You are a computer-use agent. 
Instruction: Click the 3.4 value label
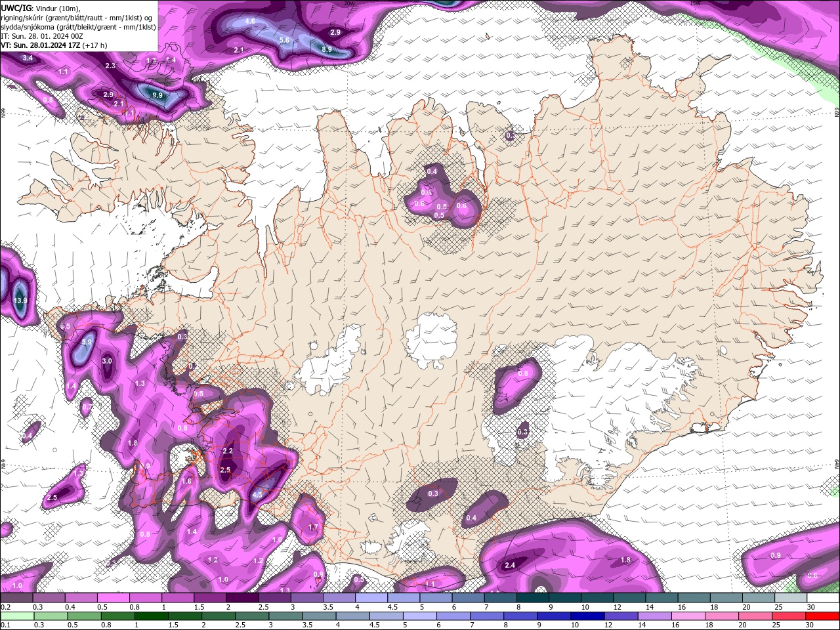coord(28,58)
